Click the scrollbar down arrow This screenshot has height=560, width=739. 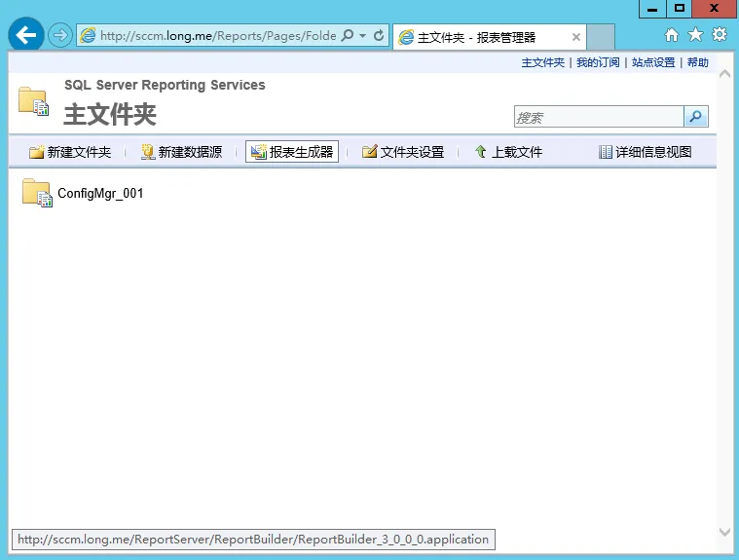point(724,532)
